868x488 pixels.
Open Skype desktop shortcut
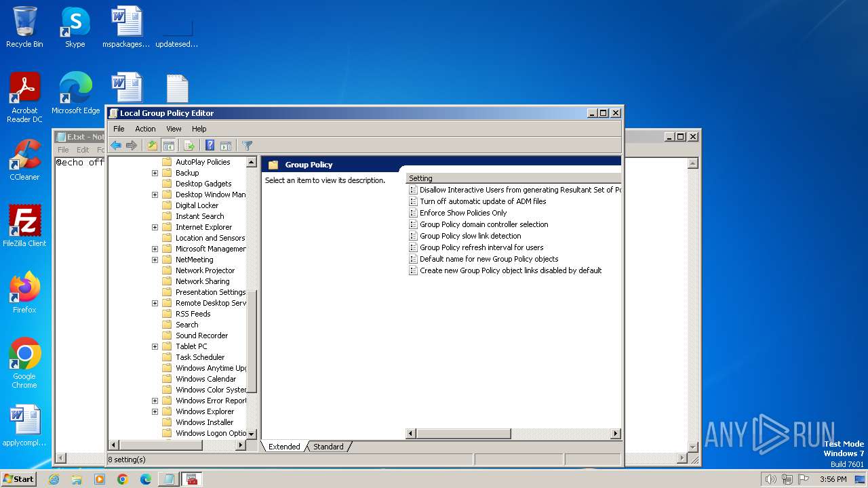coord(75,27)
